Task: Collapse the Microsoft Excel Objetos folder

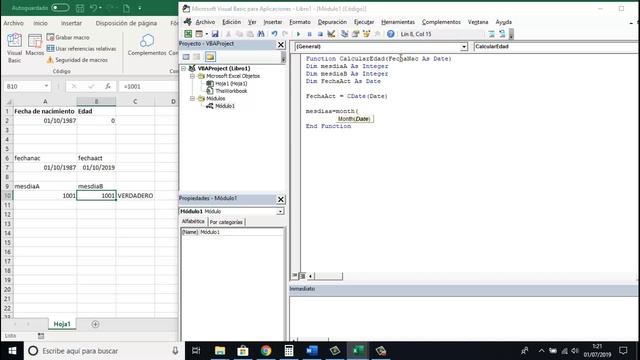Action: coord(192,76)
